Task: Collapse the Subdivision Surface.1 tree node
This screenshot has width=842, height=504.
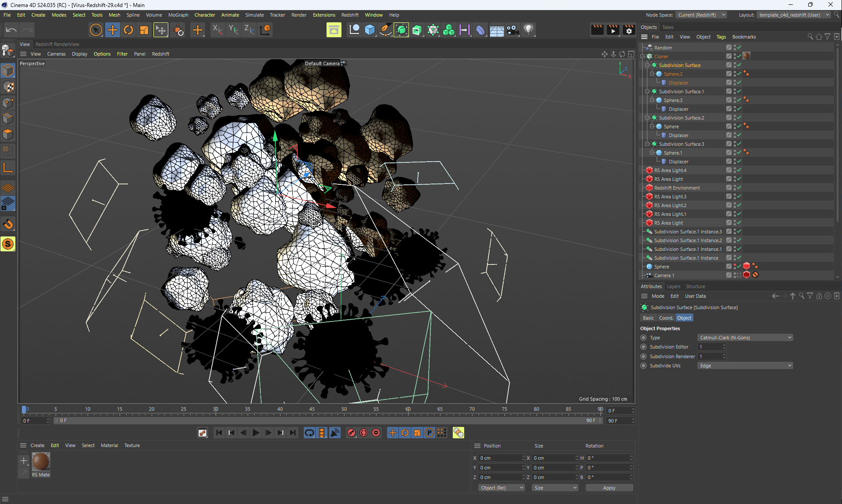Action: coord(647,92)
